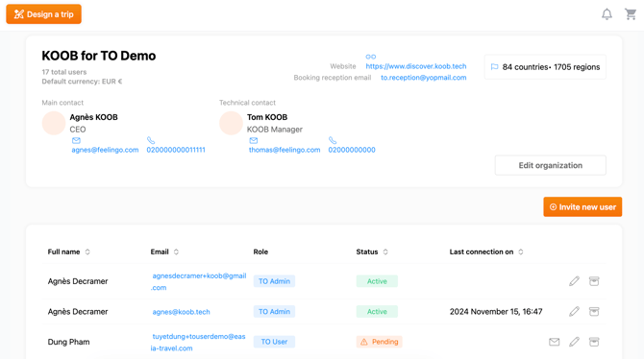The image size is (644, 359).
Task: Open the discover.koob.tech website link
Action: (x=416, y=66)
